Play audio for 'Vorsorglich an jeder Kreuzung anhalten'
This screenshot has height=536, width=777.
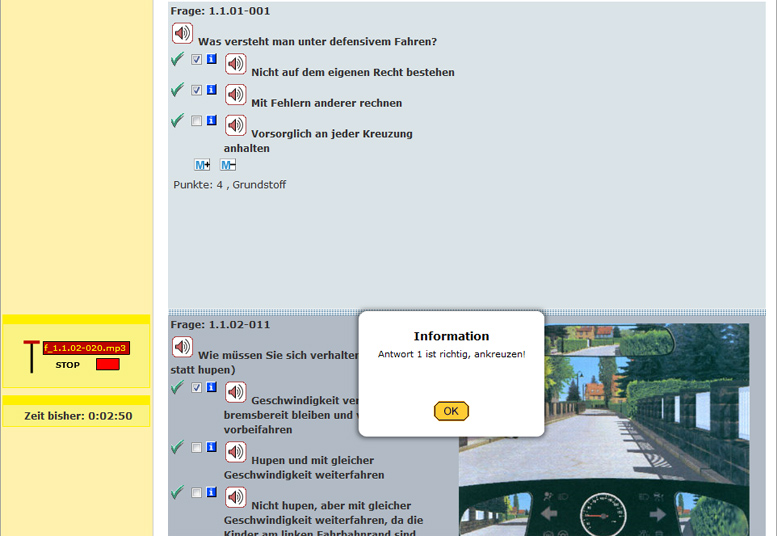(x=235, y=125)
